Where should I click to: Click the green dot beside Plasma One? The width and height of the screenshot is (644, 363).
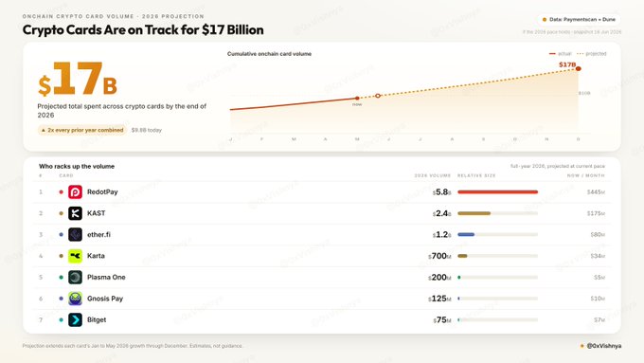(x=62, y=278)
